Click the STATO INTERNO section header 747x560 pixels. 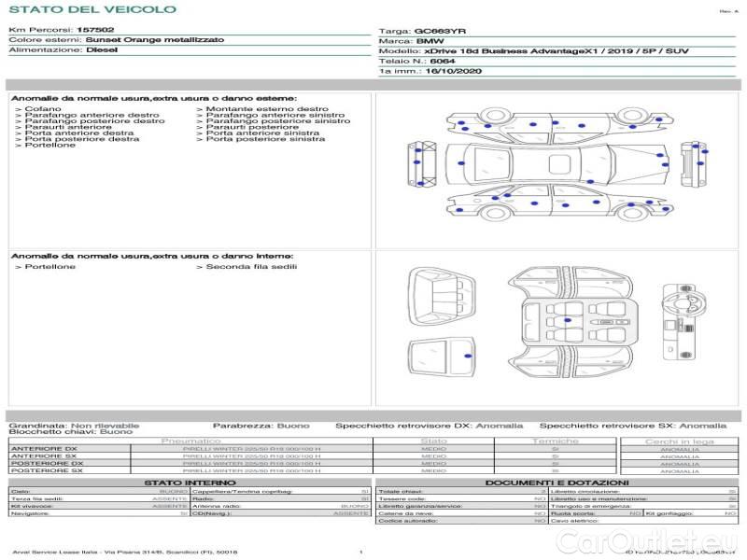tap(190, 482)
